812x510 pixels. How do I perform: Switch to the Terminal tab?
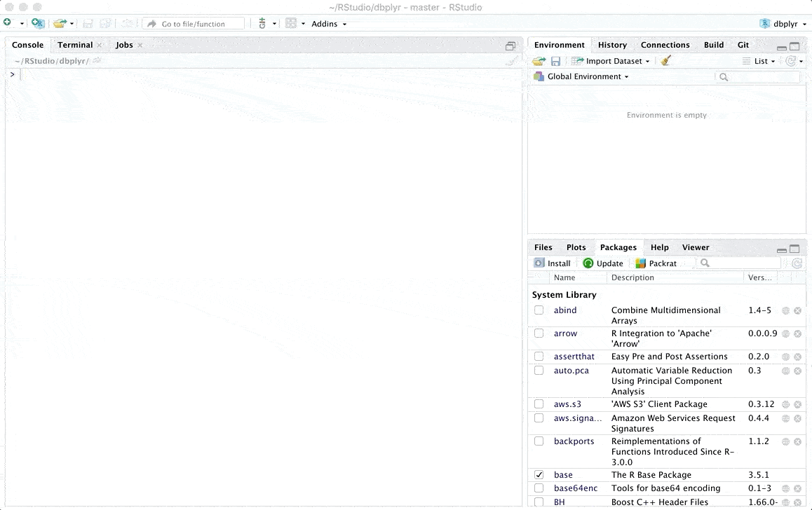75,45
